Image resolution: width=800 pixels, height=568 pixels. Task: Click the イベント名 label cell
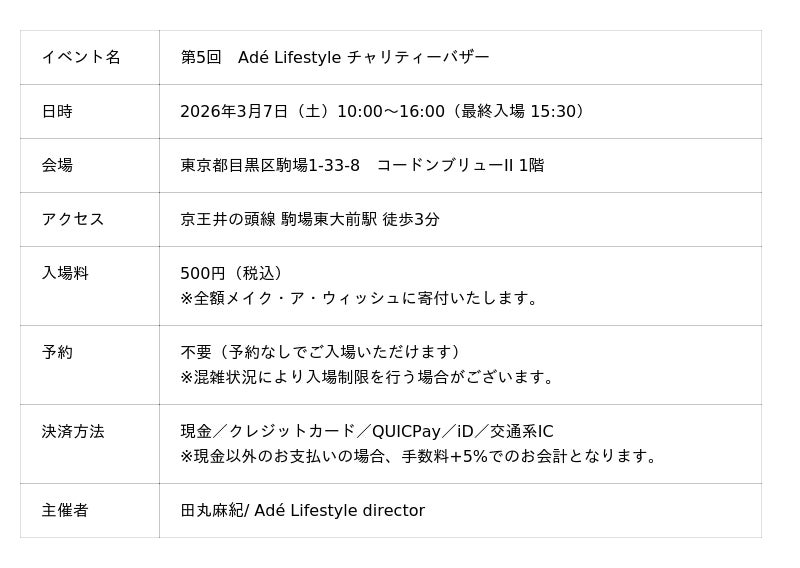81,57
